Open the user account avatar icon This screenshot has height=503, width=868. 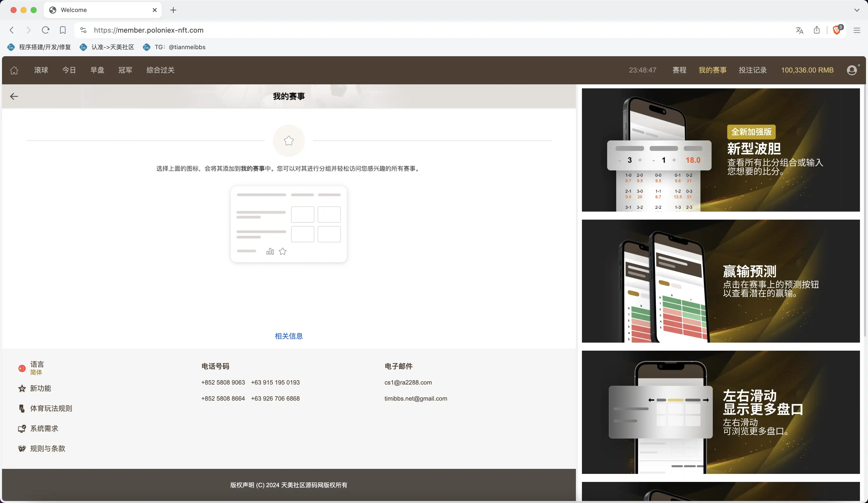tap(852, 70)
